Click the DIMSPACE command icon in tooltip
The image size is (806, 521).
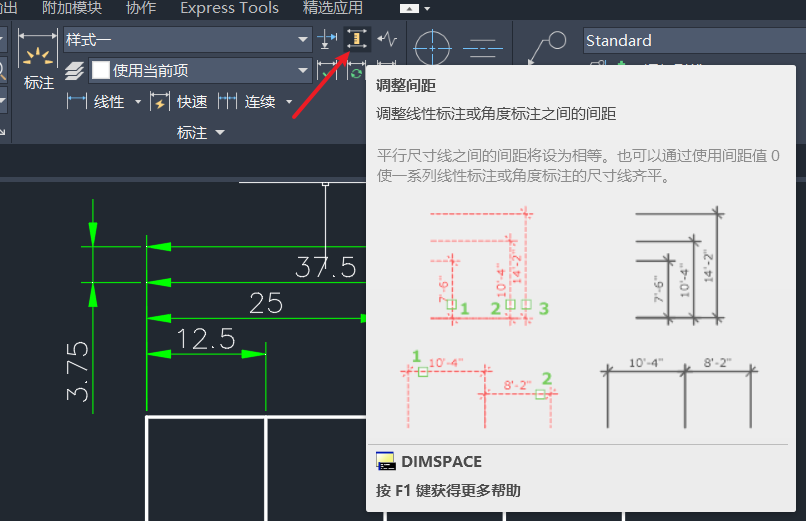386,461
